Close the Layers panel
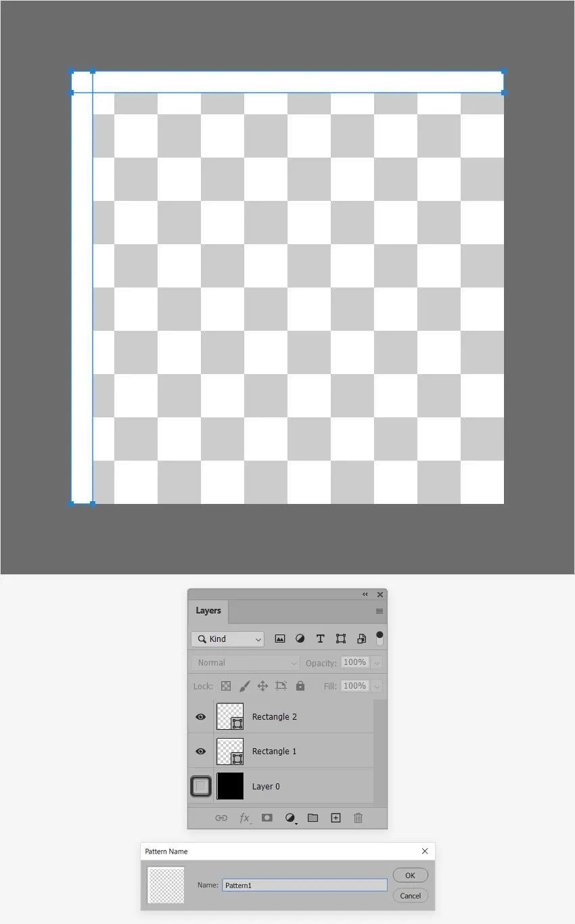 380,595
